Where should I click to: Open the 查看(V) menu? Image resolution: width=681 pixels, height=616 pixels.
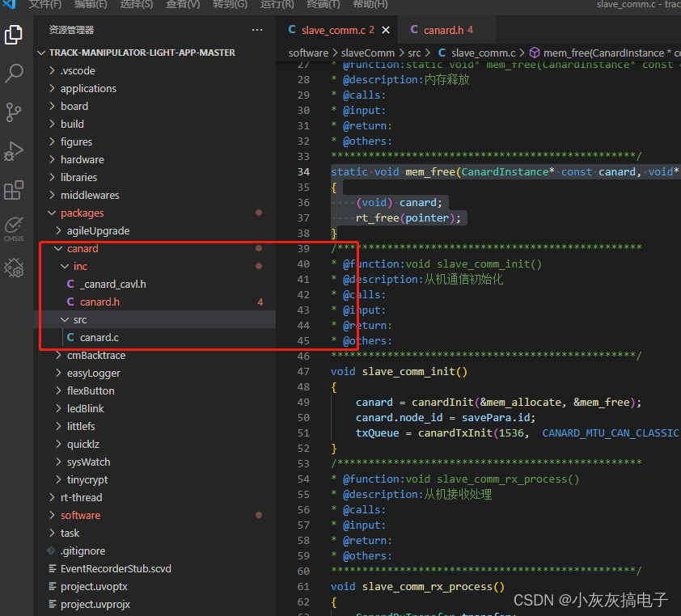pos(183,5)
